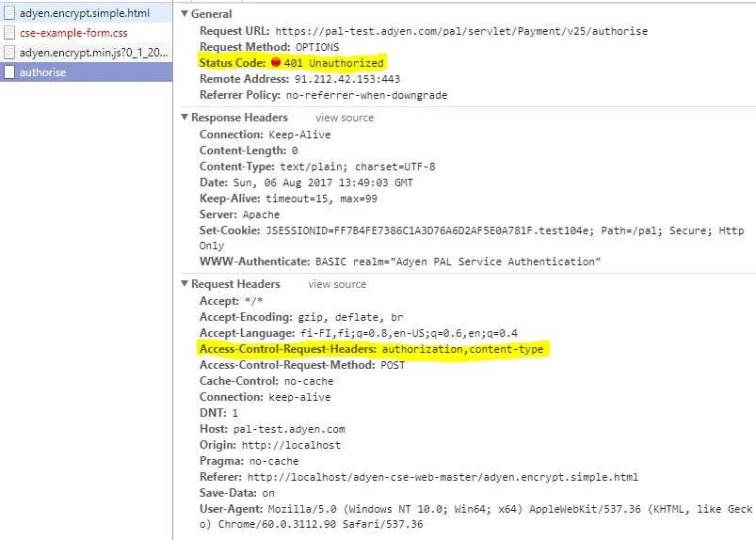The height and width of the screenshot is (540, 756).
Task: Collapse the Response Headers section
Action: coord(185,117)
